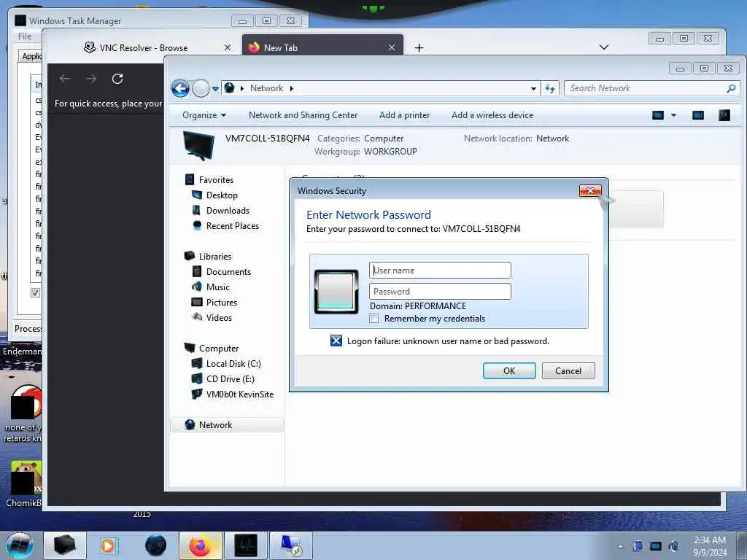The height and width of the screenshot is (560, 747).
Task: Click the Task Manager taskbar button
Action: pyautogui.click(x=246, y=545)
